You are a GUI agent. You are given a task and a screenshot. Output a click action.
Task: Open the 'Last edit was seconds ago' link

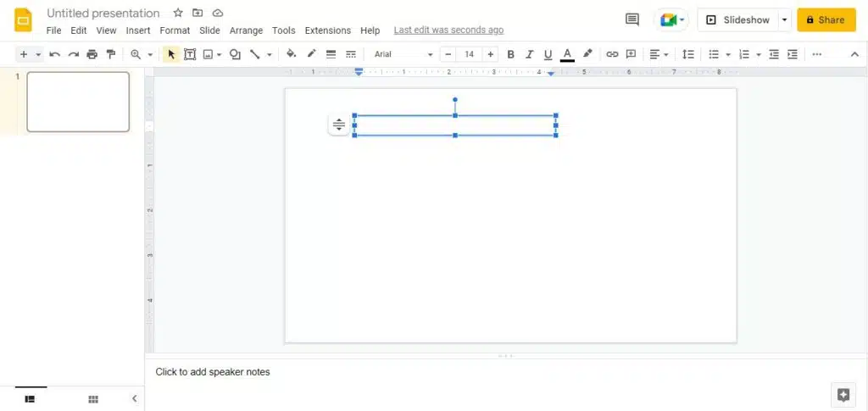[x=448, y=31]
